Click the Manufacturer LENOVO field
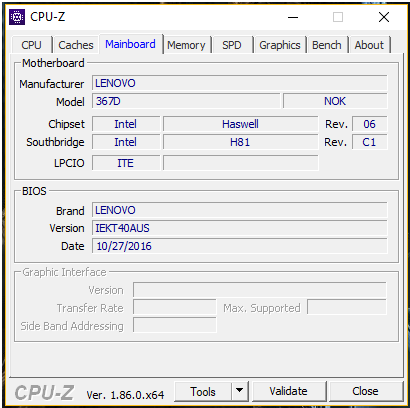This screenshot has height=408, width=410. [240, 83]
